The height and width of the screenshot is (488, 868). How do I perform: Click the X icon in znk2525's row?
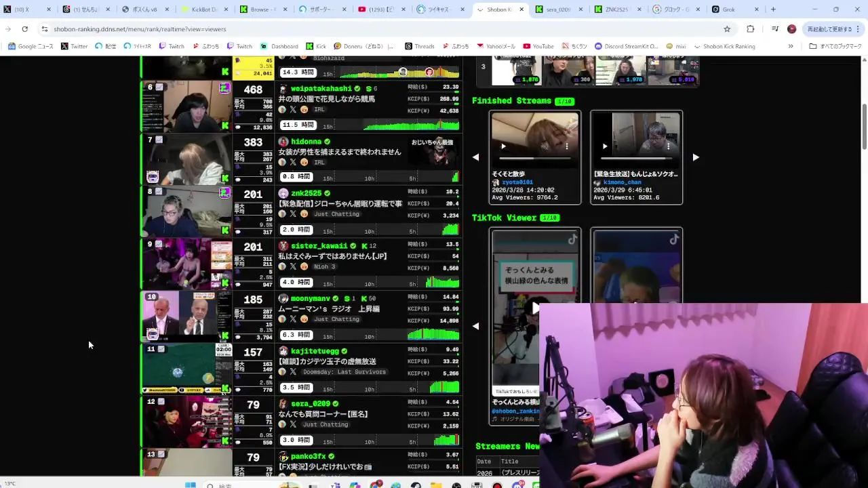pyautogui.click(x=293, y=214)
